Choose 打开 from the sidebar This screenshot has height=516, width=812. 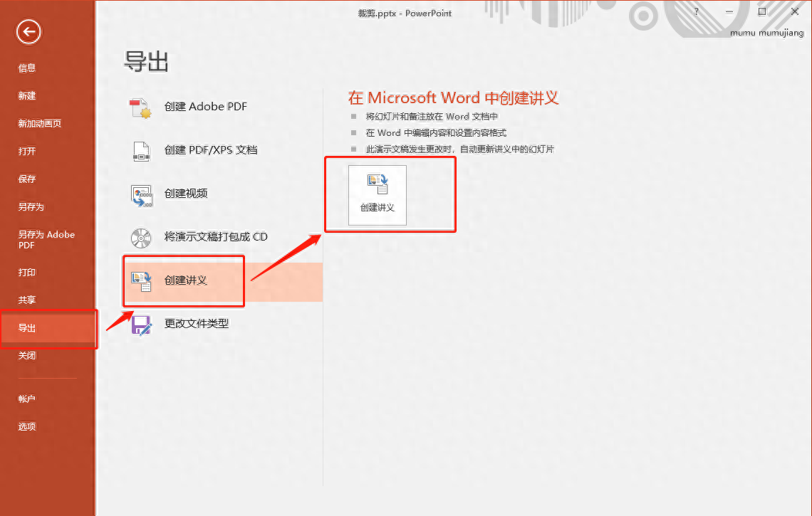click(x=27, y=151)
